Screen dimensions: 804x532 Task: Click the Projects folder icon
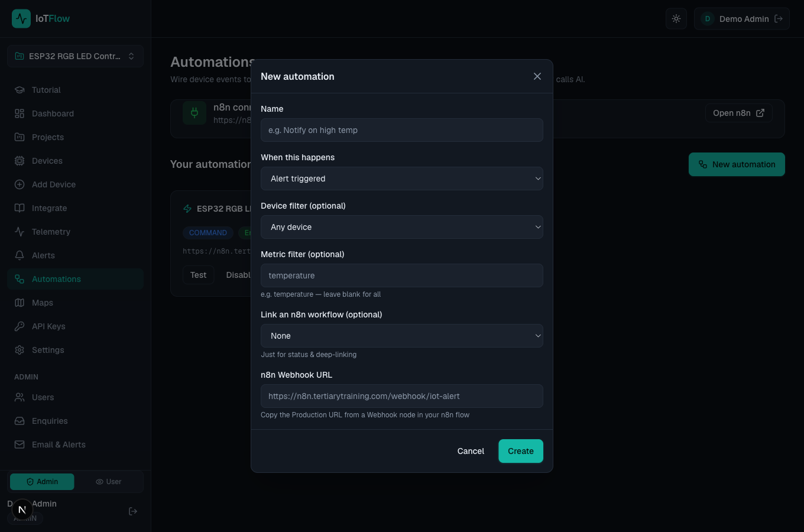coord(20,137)
